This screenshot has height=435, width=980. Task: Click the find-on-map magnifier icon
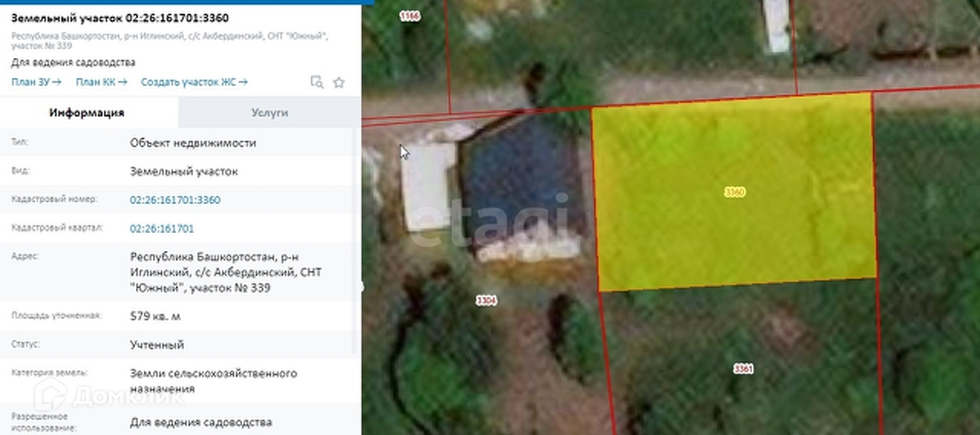pos(317,82)
